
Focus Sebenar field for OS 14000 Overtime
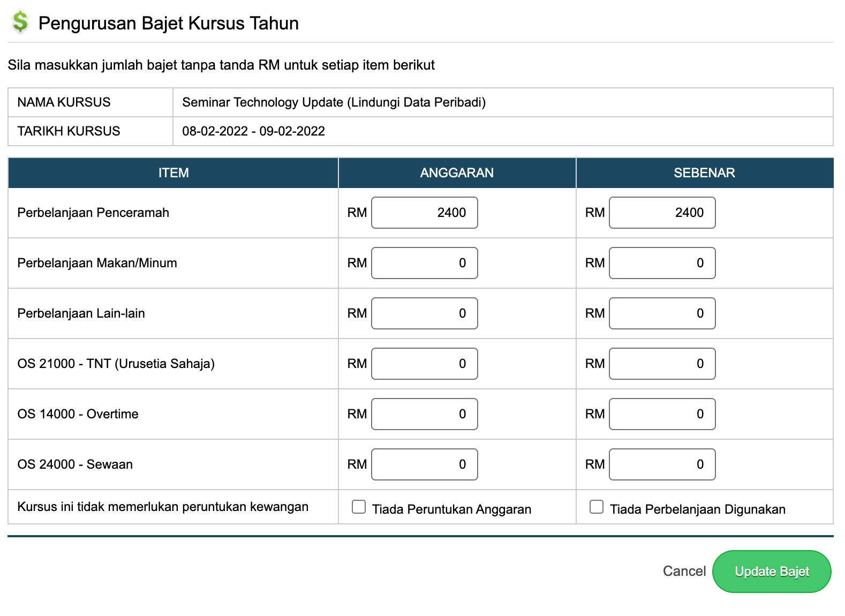(x=662, y=414)
